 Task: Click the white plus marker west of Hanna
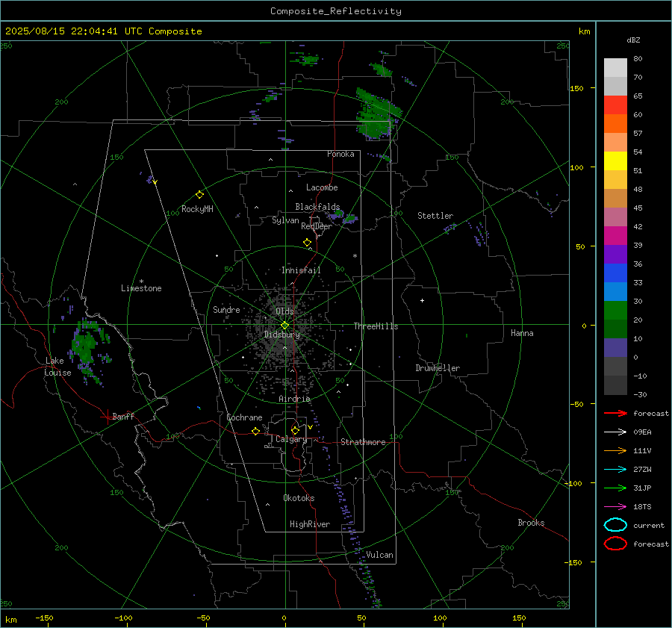pyautogui.click(x=422, y=300)
